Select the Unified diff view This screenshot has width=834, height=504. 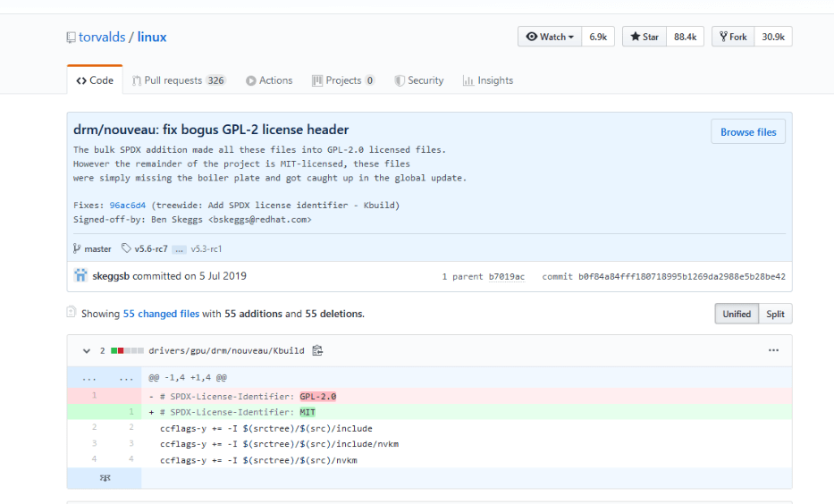tap(737, 314)
